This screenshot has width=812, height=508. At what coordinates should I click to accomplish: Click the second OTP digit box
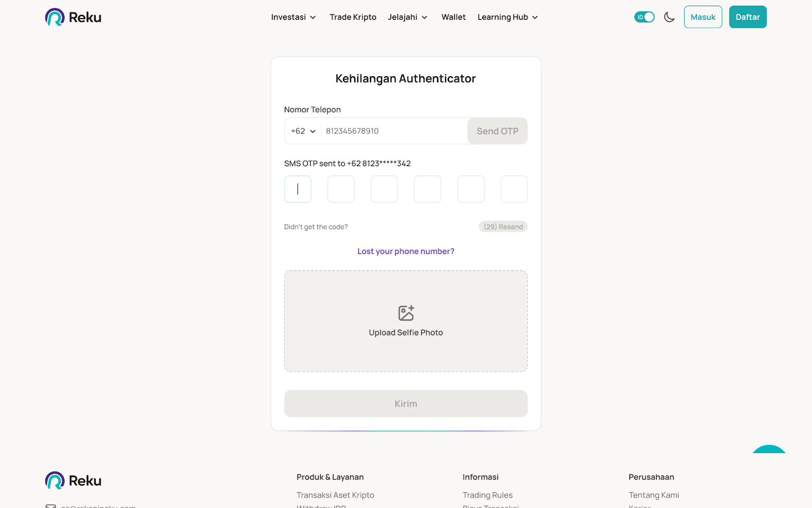(341, 189)
